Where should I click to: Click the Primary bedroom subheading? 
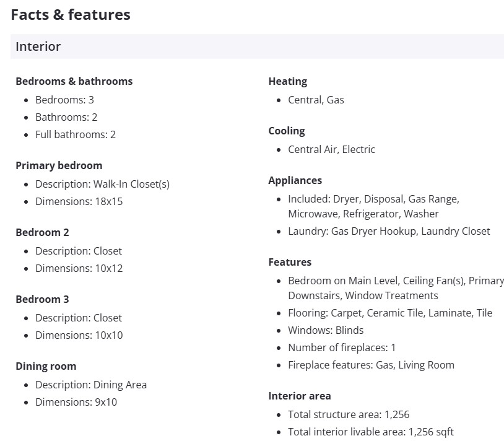click(x=59, y=165)
